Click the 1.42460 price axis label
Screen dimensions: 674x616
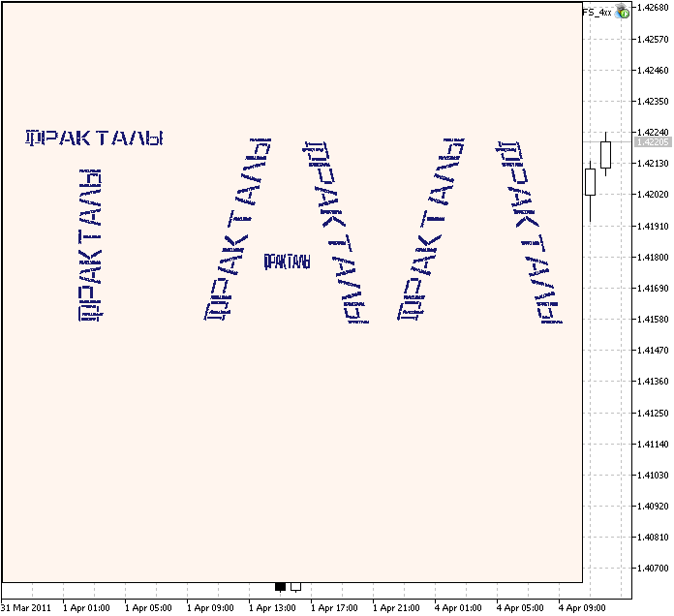[653, 70]
